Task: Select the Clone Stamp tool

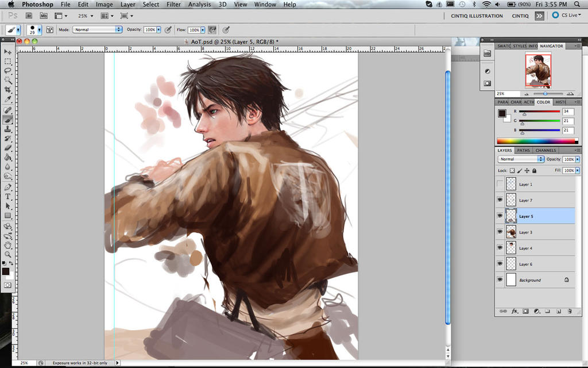Action: coord(7,129)
